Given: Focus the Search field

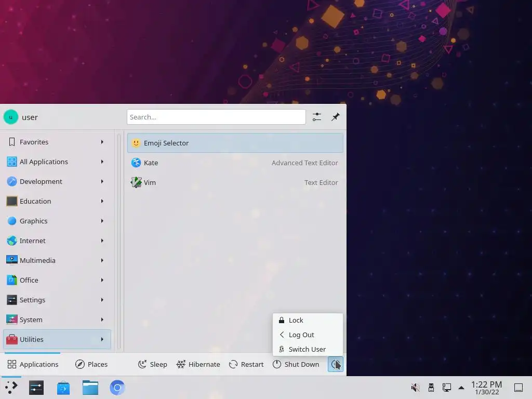Looking at the screenshot, I should 216,117.
